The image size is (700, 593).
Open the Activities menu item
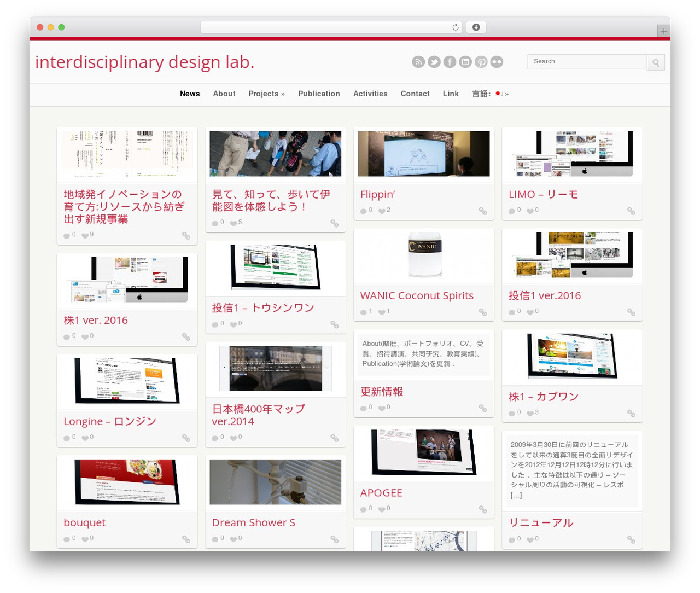(x=370, y=94)
